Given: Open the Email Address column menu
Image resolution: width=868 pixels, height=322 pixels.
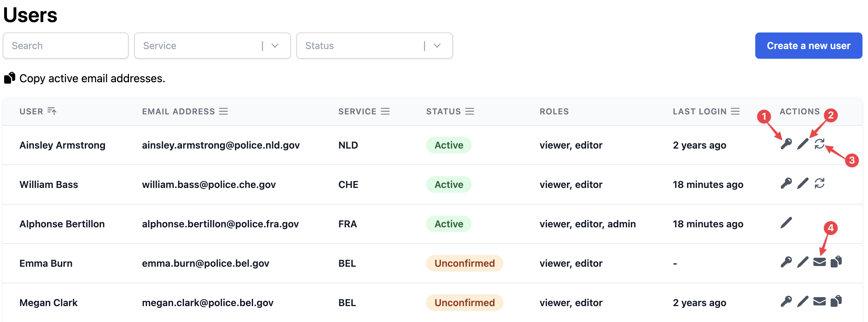Looking at the screenshot, I should (224, 111).
